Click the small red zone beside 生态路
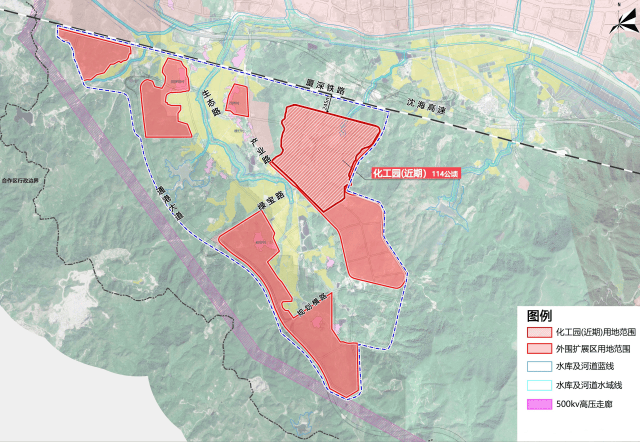This screenshot has height=442, width=640. pos(238,100)
